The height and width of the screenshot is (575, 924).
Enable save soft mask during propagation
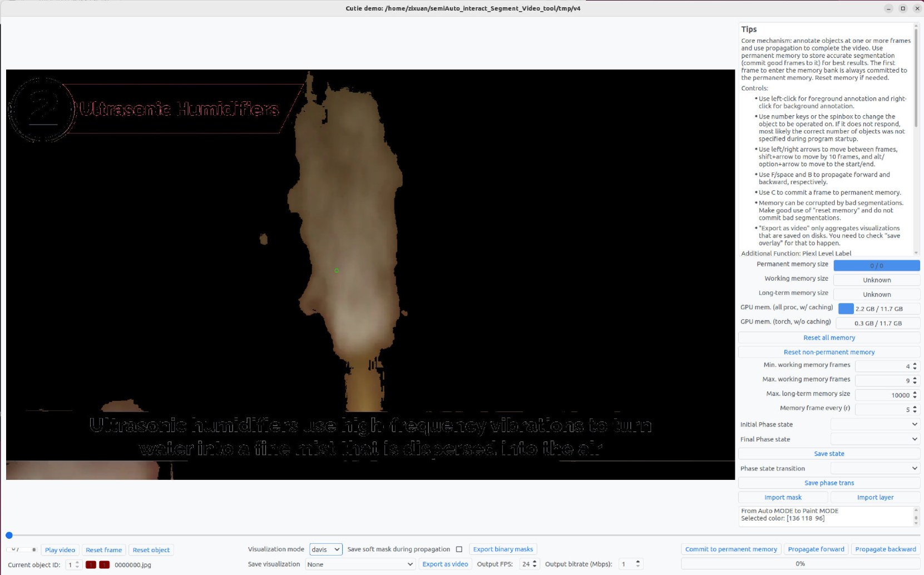(x=459, y=549)
